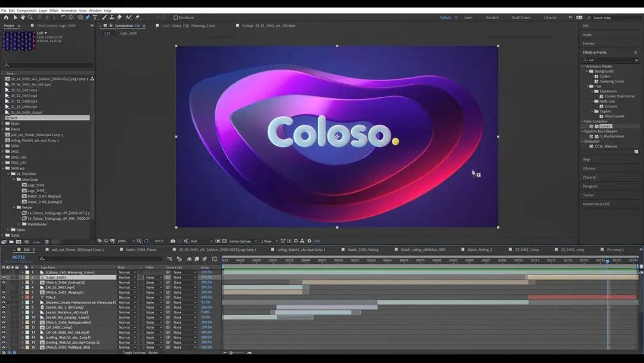The height and width of the screenshot is (363, 644).
Task: Click the Composition Mini-Flowchart icon in timeline
Action: pos(169,259)
